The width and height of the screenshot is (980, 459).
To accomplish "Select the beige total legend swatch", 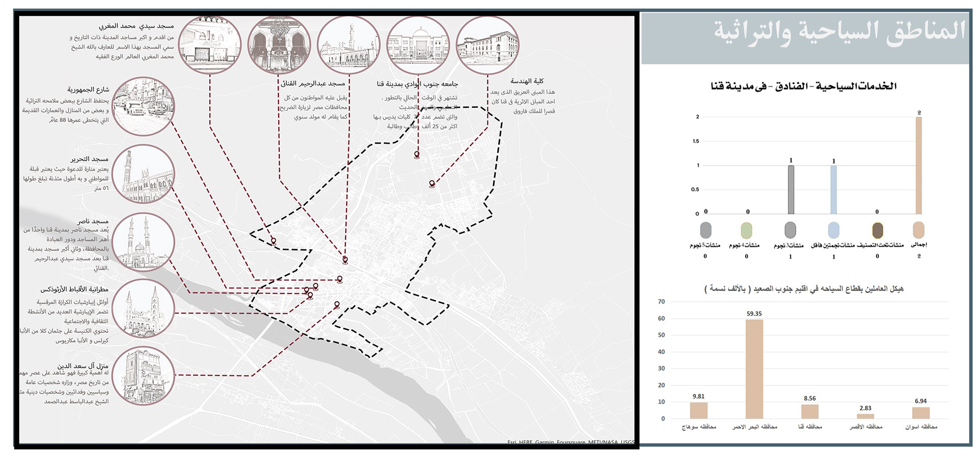I will (x=919, y=230).
